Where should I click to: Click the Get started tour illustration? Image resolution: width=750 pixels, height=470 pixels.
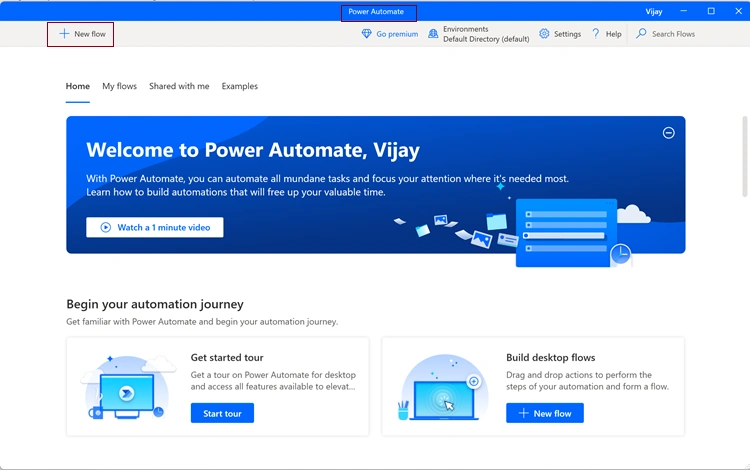127,387
